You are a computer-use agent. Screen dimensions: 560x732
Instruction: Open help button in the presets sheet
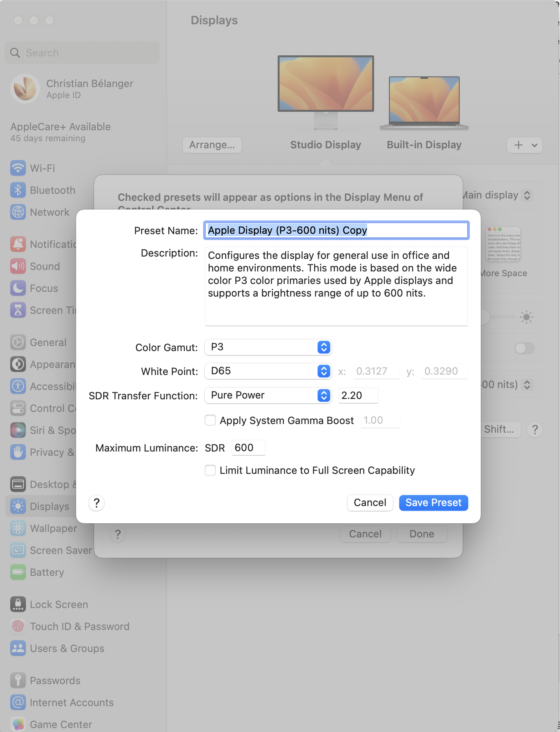[x=118, y=534]
